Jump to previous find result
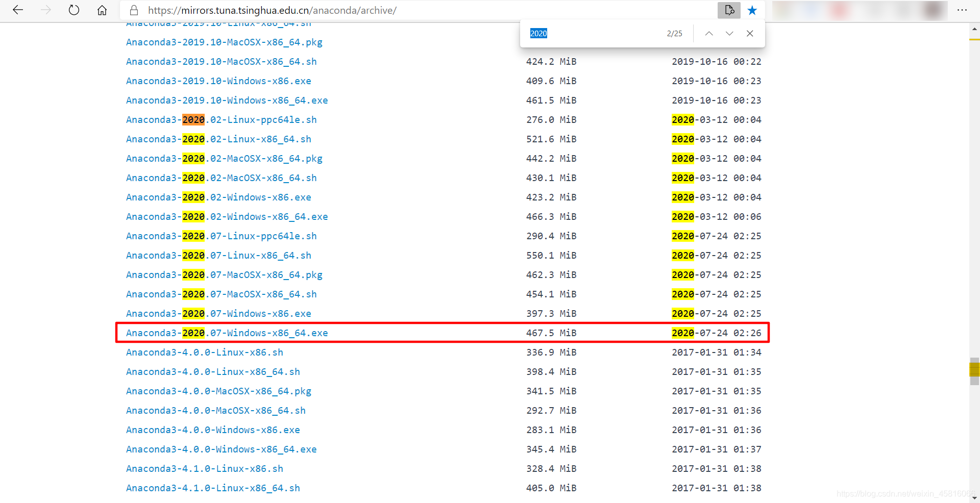 pyautogui.click(x=709, y=34)
